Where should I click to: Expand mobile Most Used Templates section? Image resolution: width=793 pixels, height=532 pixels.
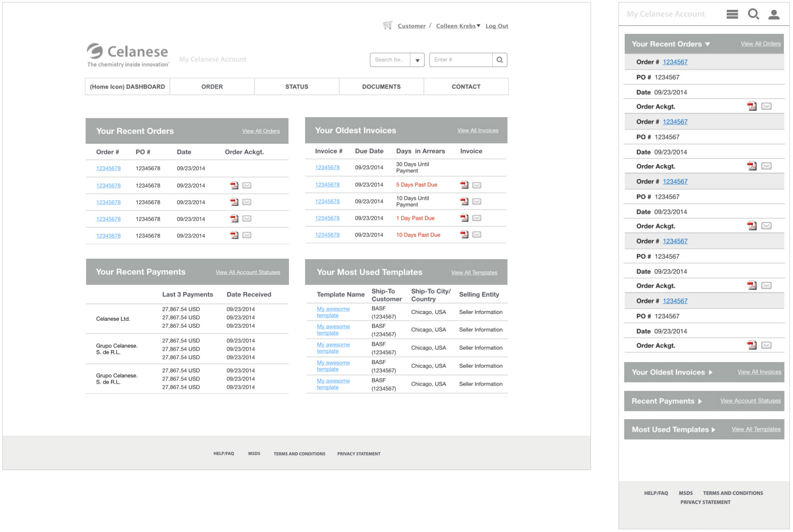point(713,430)
